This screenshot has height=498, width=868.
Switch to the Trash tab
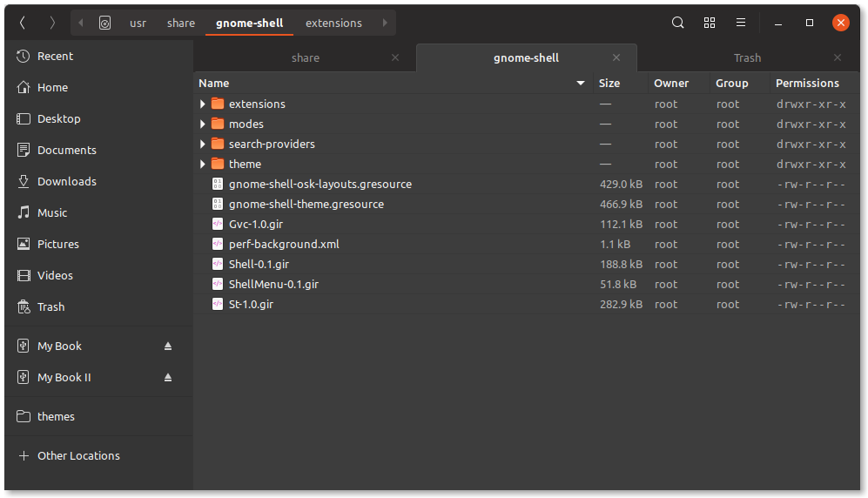tap(747, 58)
